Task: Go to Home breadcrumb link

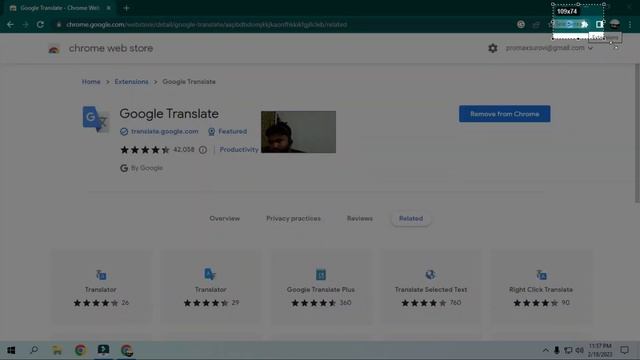Action: coord(91,82)
